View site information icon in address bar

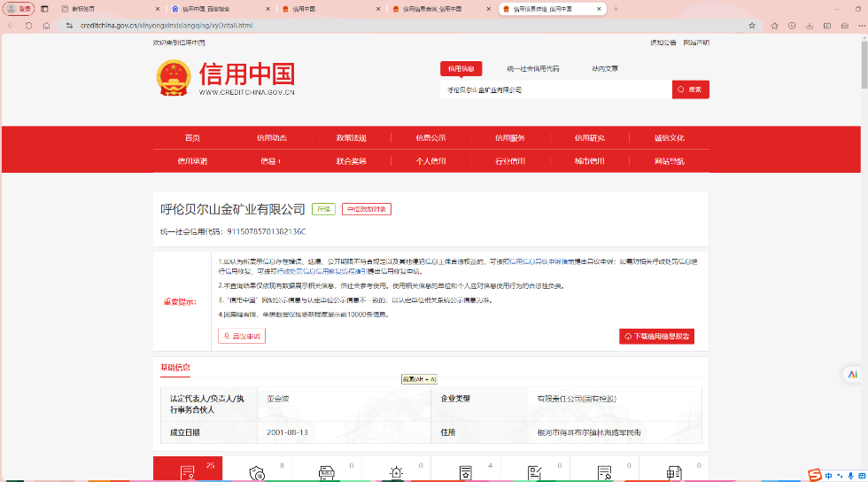69,26
